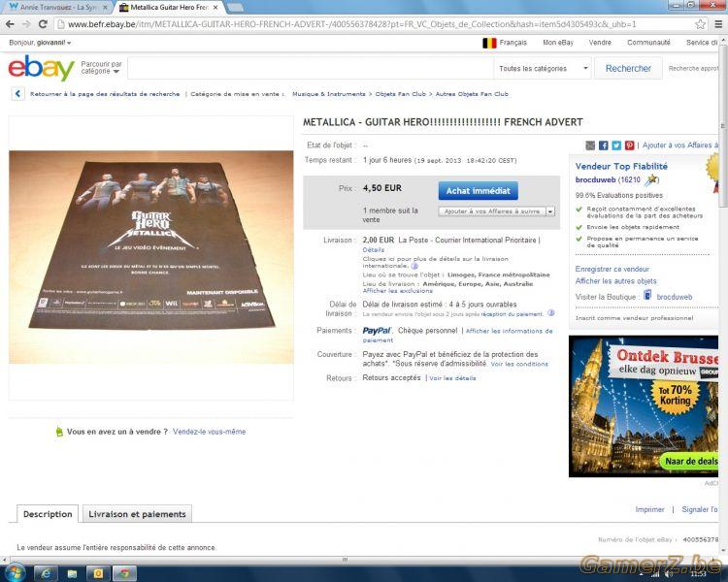Reload the page with refresh icon
Viewport: 728px width, 582px height.
tap(43, 24)
